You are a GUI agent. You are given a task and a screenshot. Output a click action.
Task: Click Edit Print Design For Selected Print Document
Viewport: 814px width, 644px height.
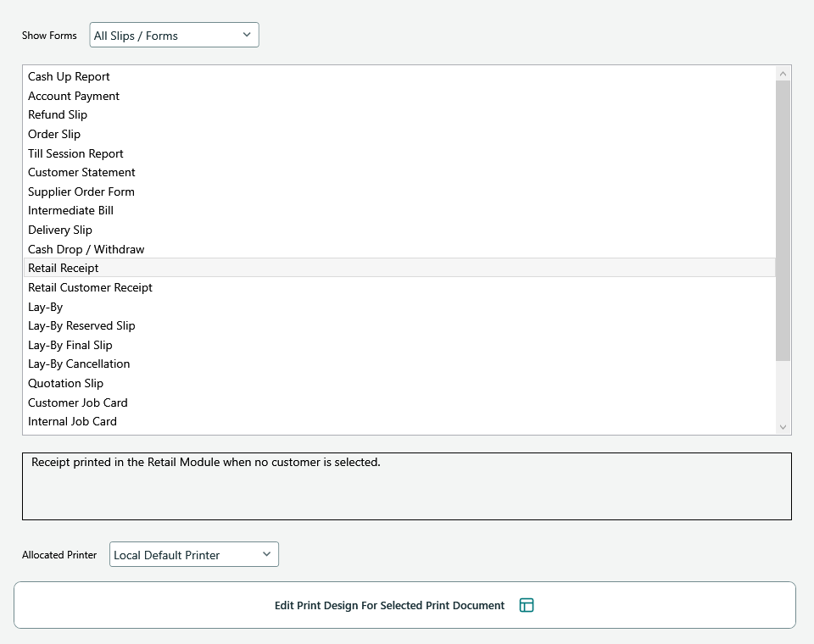point(404,605)
